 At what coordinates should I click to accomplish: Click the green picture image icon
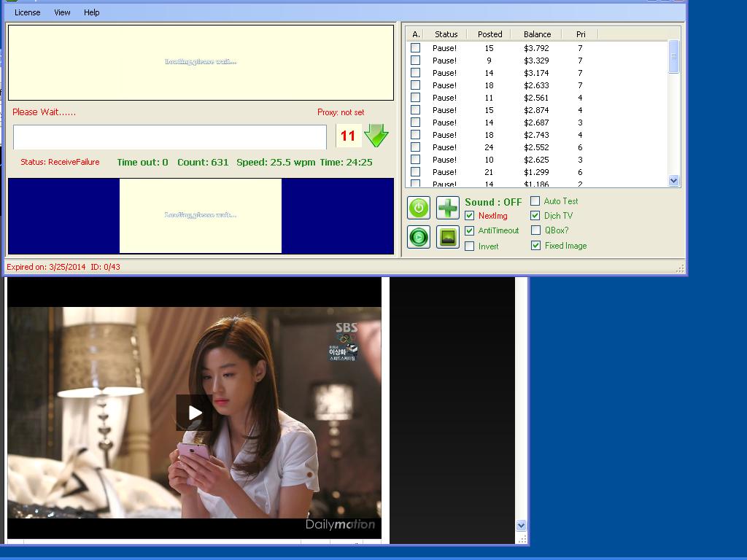pos(448,237)
